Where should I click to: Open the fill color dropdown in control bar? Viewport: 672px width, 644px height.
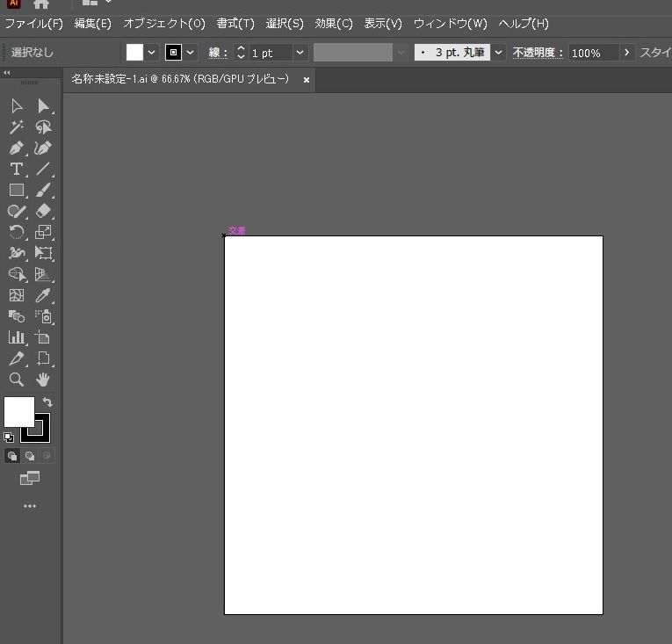152,53
